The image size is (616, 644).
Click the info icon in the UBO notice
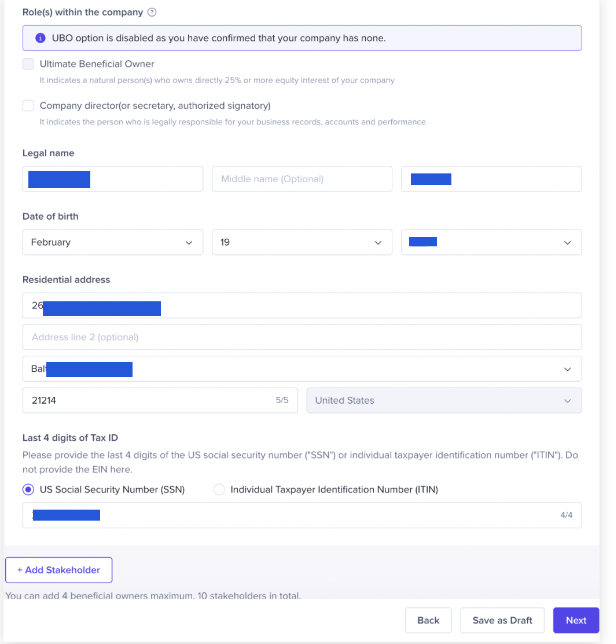coord(40,38)
